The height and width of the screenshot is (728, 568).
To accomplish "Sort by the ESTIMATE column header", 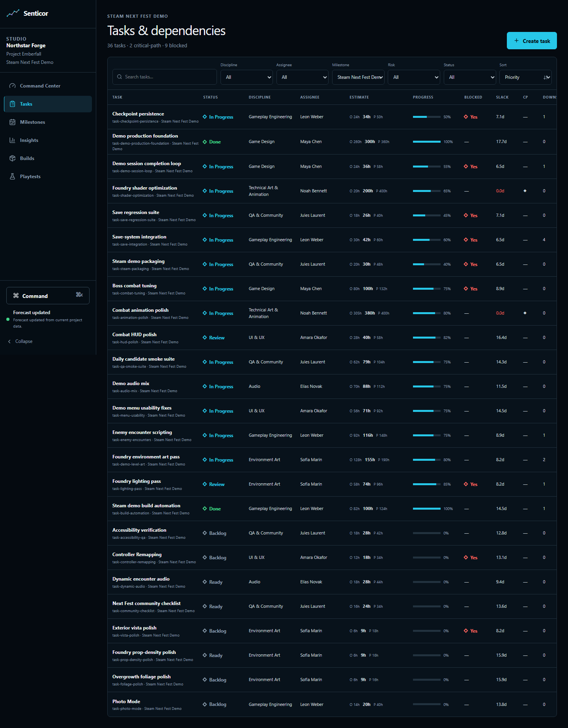I will 359,97.
